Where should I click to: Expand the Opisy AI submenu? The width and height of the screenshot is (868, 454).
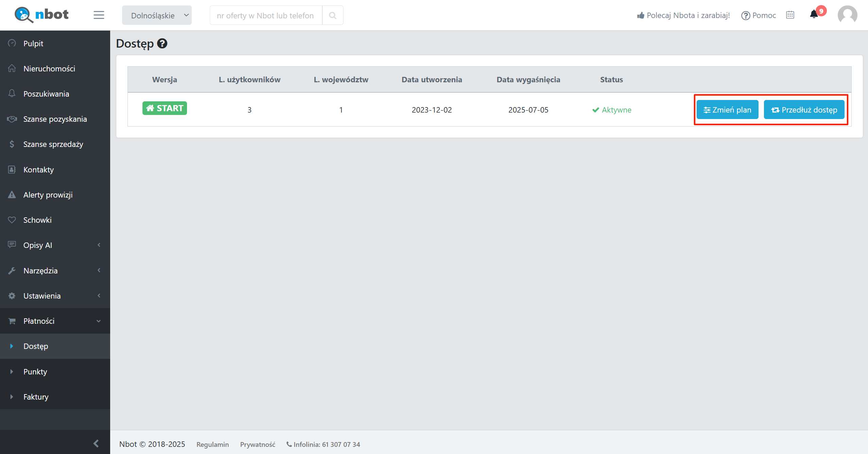pyautogui.click(x=55, y=245)
